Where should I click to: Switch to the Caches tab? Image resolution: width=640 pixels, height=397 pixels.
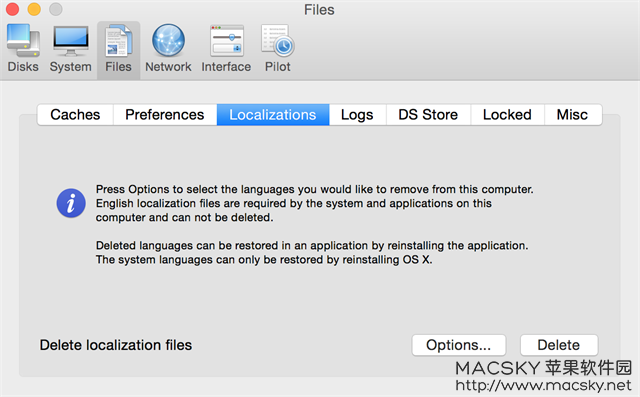point(76,115)
